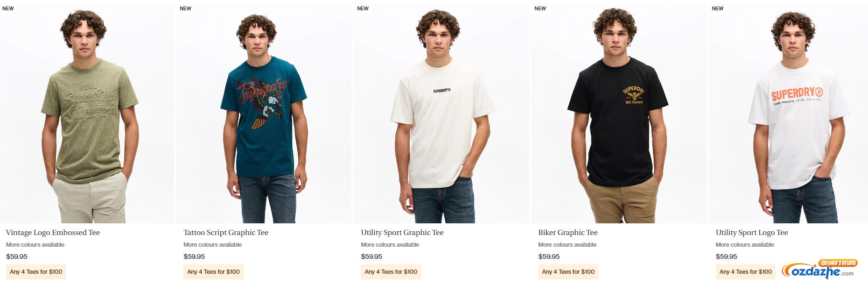Viewport: 868px width, 285px height.
Task: Click the NEW badge on the teal tee
Action: [185, 8]
